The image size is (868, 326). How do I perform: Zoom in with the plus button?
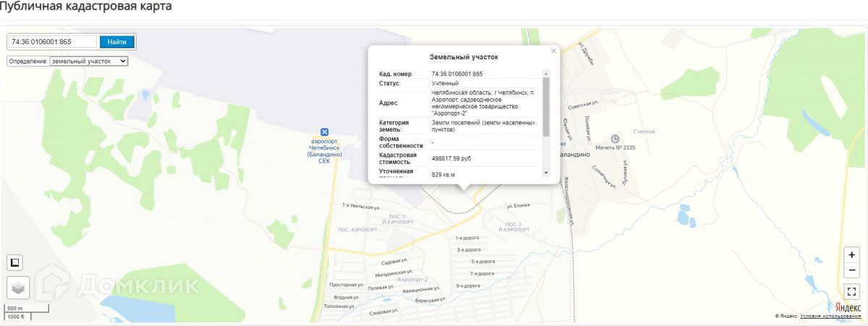coord(851,254)
